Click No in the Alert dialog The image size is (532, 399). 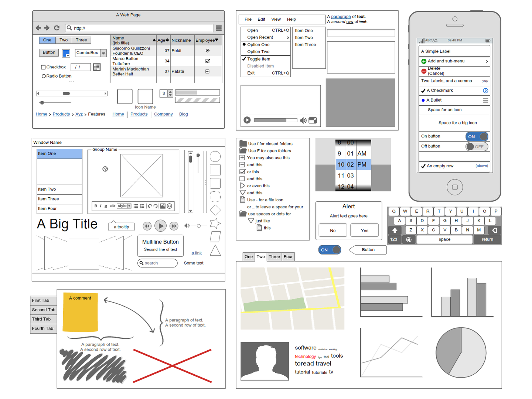click(x=333, y=230)
